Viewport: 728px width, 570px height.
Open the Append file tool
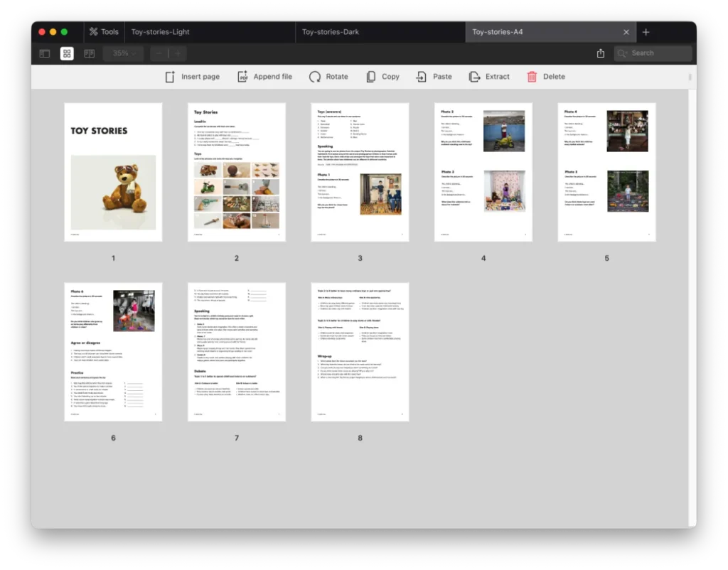pyautogui.click(x=264, y=76)
